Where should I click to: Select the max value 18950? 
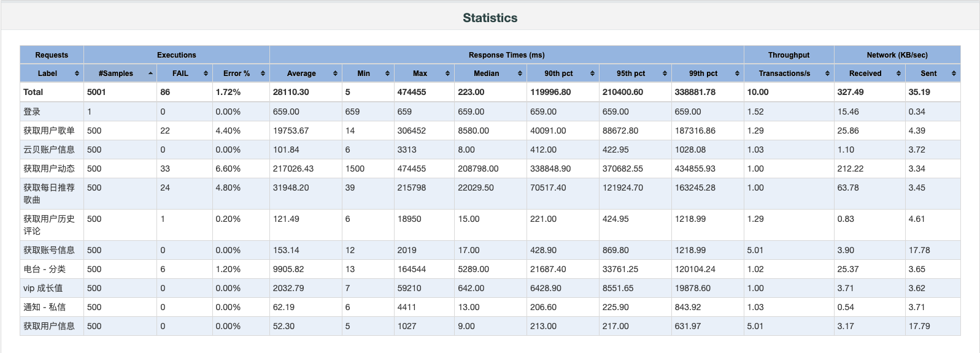coord(409,219)
